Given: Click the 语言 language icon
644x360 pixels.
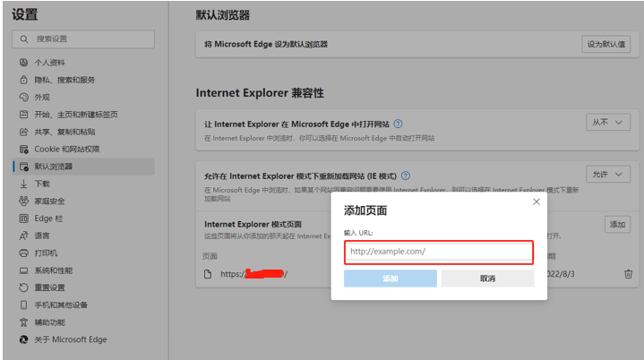Looking at the screenshot, I should coord(23,236).
